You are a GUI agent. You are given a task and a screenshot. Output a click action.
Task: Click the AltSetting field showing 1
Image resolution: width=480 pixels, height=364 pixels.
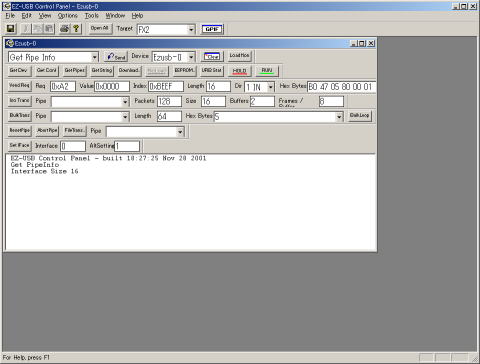127,146
